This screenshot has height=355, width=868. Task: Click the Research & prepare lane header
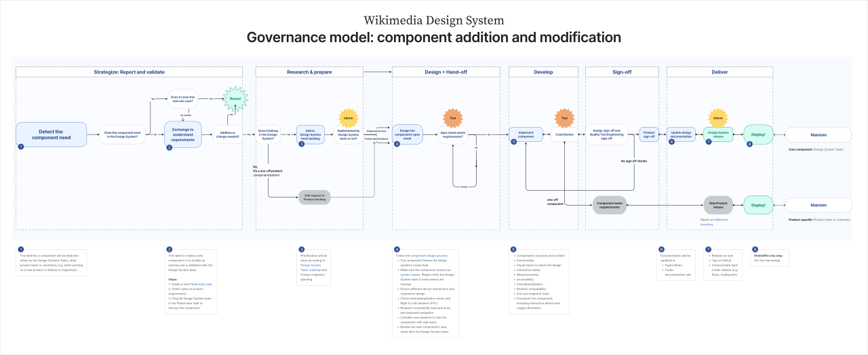tap(309, 72)
